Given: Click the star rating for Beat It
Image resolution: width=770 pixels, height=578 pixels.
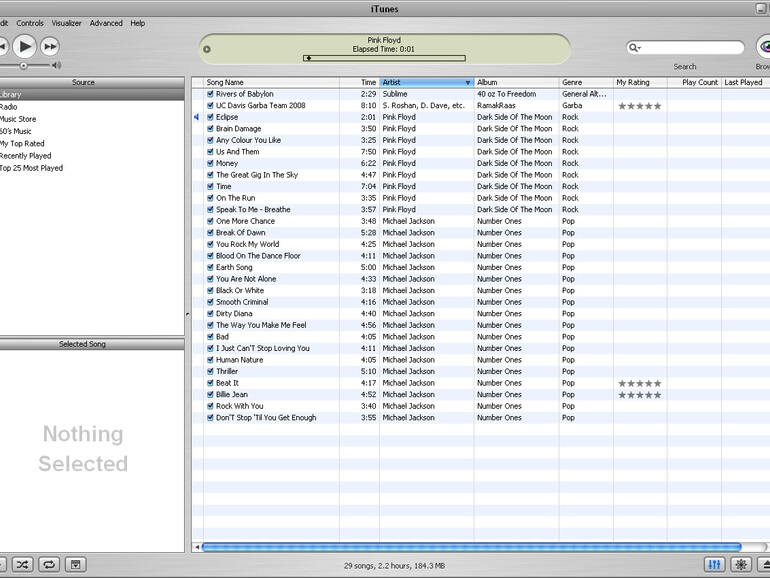Looking at the screenshot, I should click(x=639, y=384).
